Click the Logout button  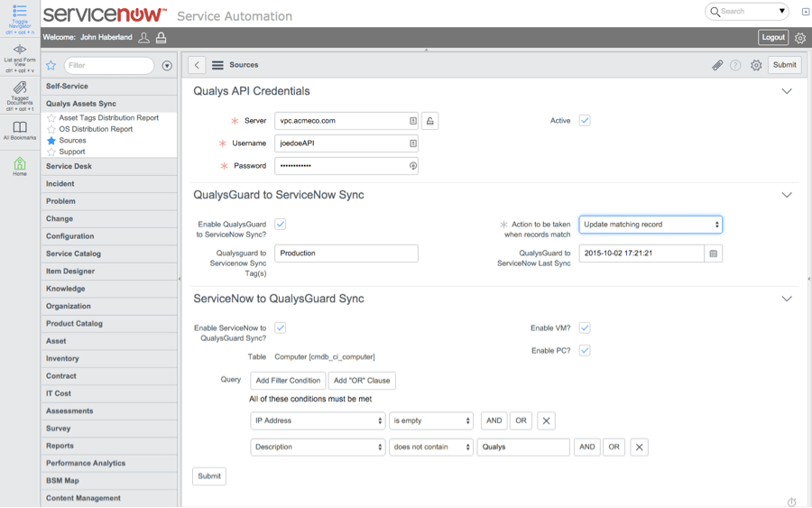coord(773,37)
